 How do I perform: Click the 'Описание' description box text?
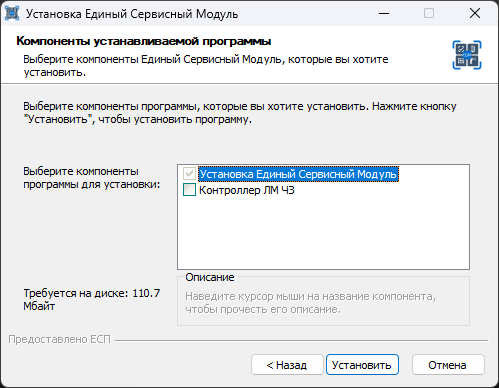pyautogui.click(x=310, y=303)
